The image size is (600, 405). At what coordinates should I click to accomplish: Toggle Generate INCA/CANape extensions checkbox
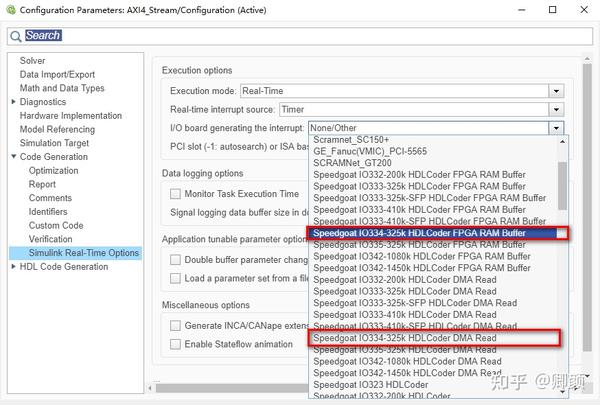click(x=176, y=326)
